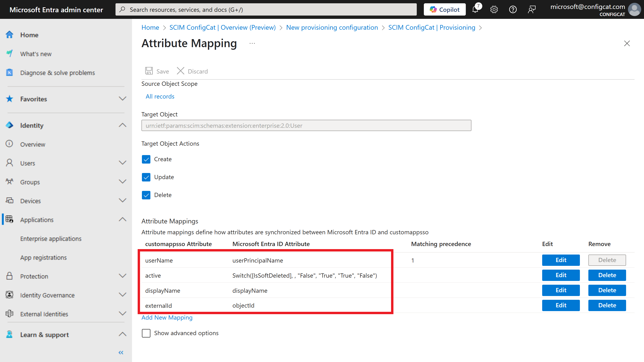Edit the userName attribute mapping
The height and width of the screenshot is (362, 644).
561,260
